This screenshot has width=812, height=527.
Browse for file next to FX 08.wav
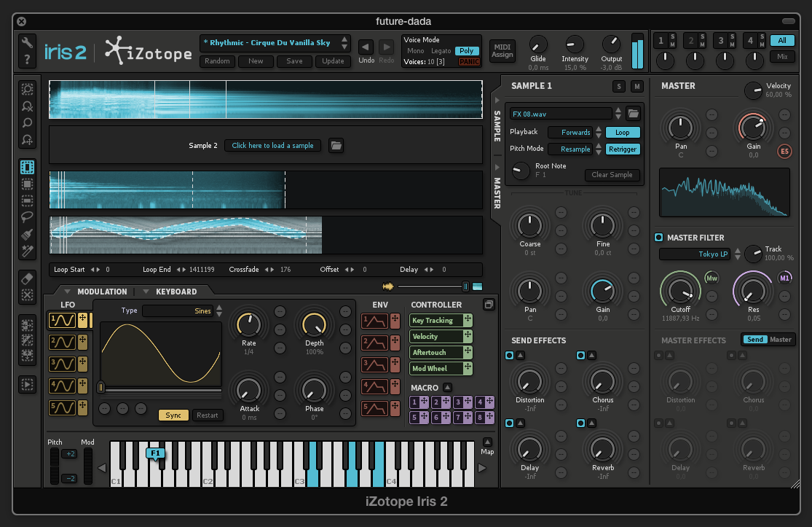(633, 114)
